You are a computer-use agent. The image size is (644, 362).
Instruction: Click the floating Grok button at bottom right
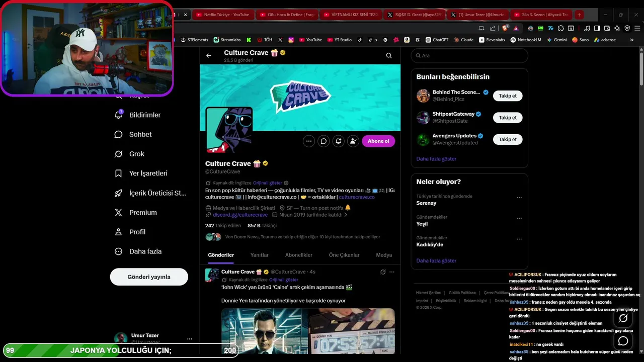[x=623, y=318]
